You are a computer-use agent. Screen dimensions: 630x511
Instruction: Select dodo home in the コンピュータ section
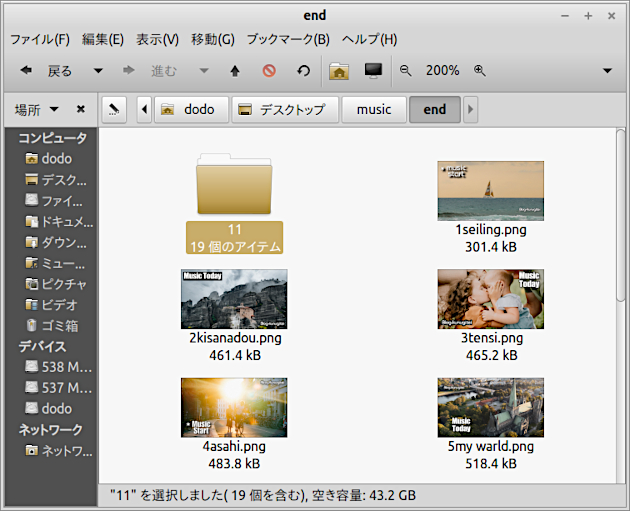51,159
